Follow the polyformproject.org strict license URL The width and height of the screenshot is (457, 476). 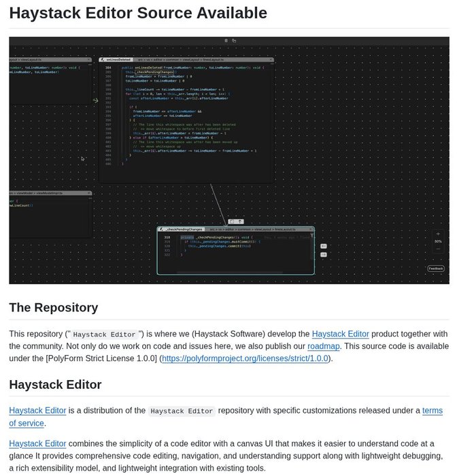(245, 358)
